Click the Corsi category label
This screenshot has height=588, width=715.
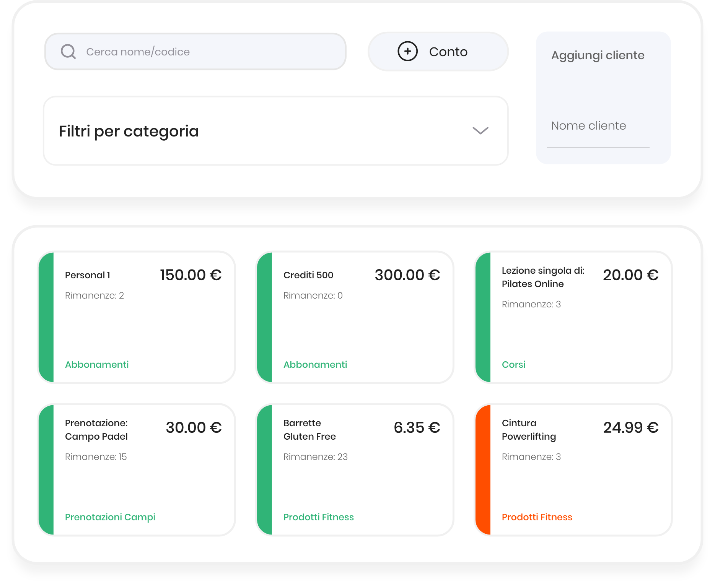(513, 365)
